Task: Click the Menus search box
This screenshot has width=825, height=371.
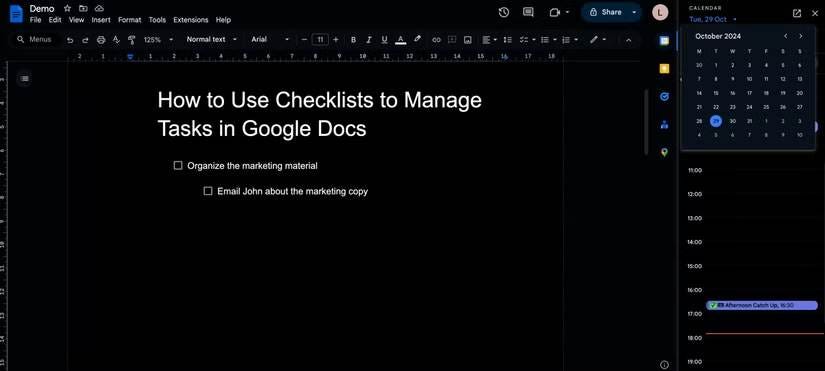Action: click(x=35, y=39)
